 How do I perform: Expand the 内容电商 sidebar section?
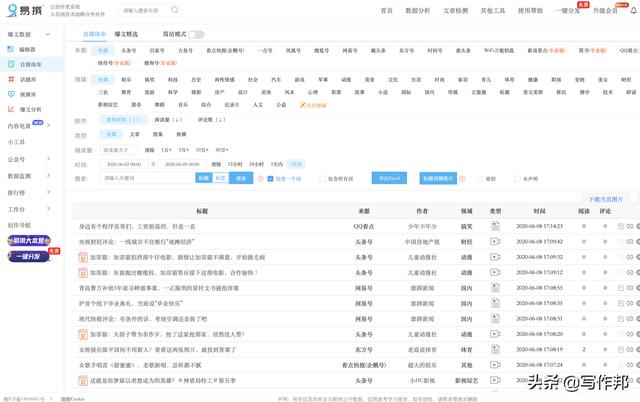[x=48, y=125]
